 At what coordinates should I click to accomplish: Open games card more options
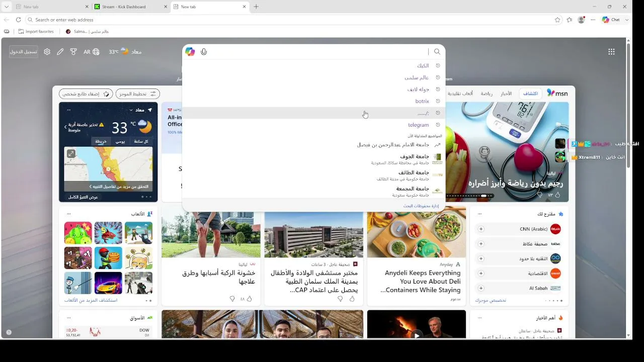click(x=69, y=214)
